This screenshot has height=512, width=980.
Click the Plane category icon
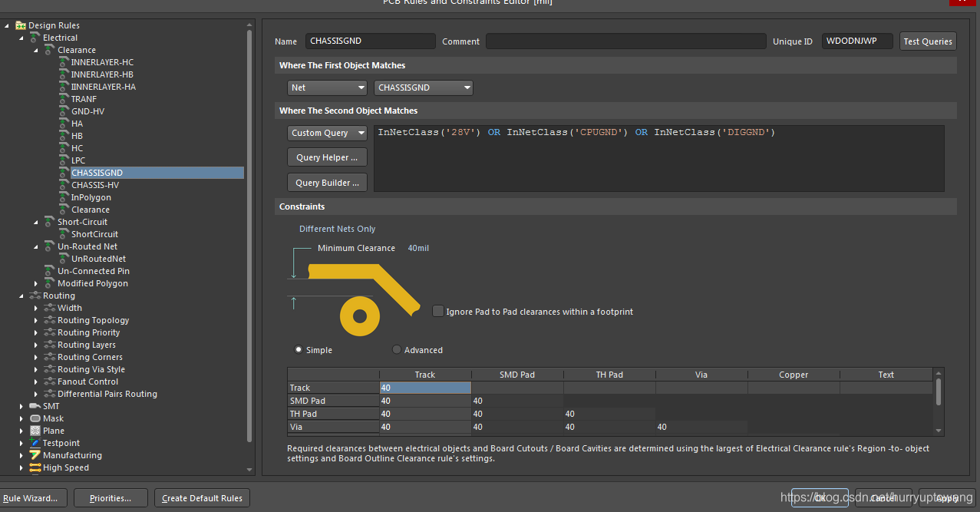[x=35, y=431]
